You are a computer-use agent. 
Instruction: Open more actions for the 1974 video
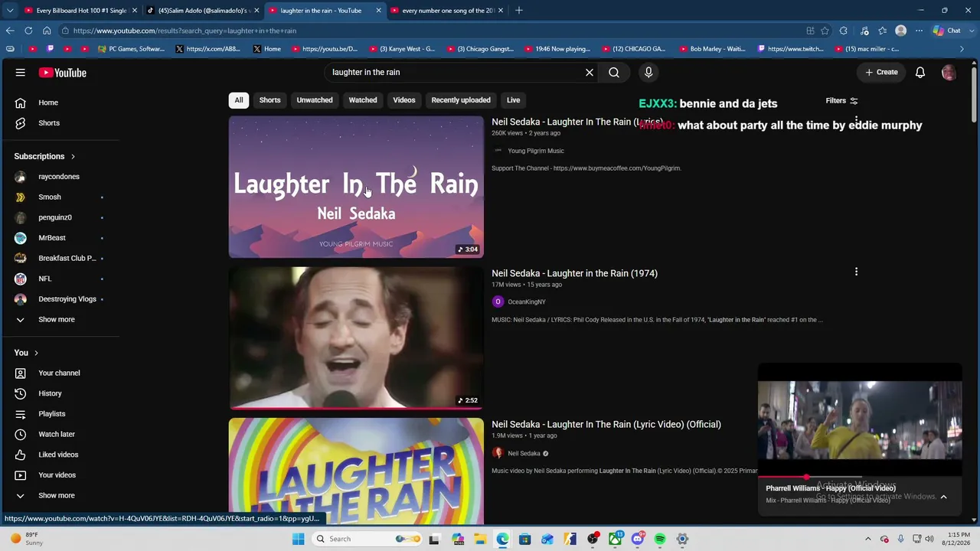(x=856, y=272)
